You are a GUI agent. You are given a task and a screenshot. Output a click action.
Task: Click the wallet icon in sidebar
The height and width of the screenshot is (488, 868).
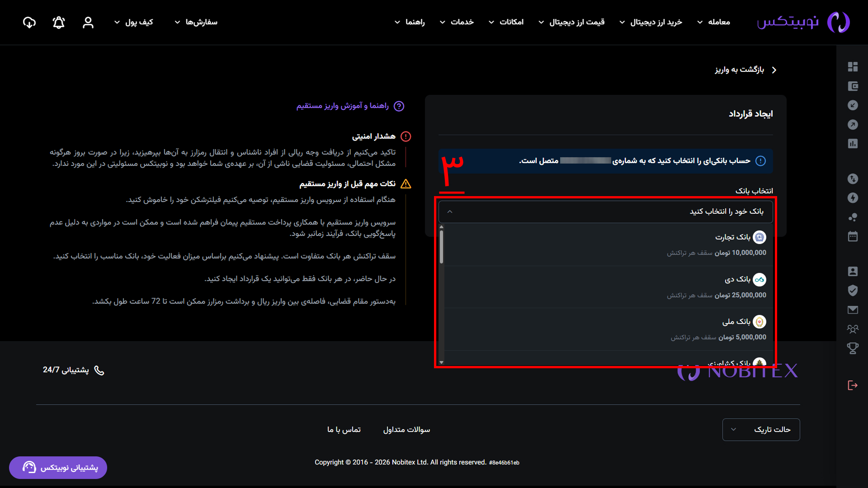click(x=853, y=86)
